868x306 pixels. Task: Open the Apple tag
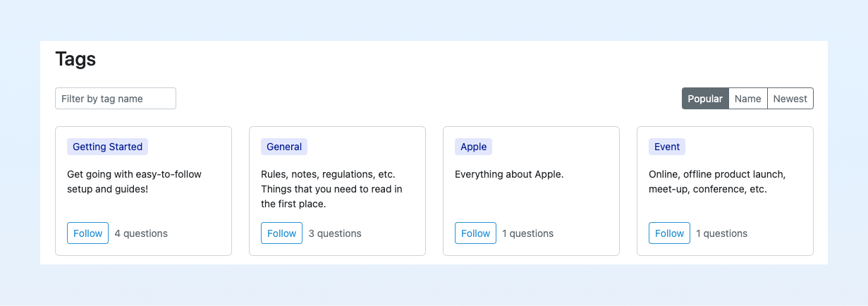473,147
